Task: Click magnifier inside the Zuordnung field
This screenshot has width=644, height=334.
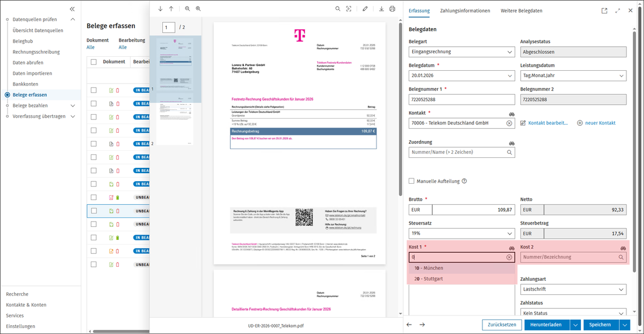Action: coord(509,152)
